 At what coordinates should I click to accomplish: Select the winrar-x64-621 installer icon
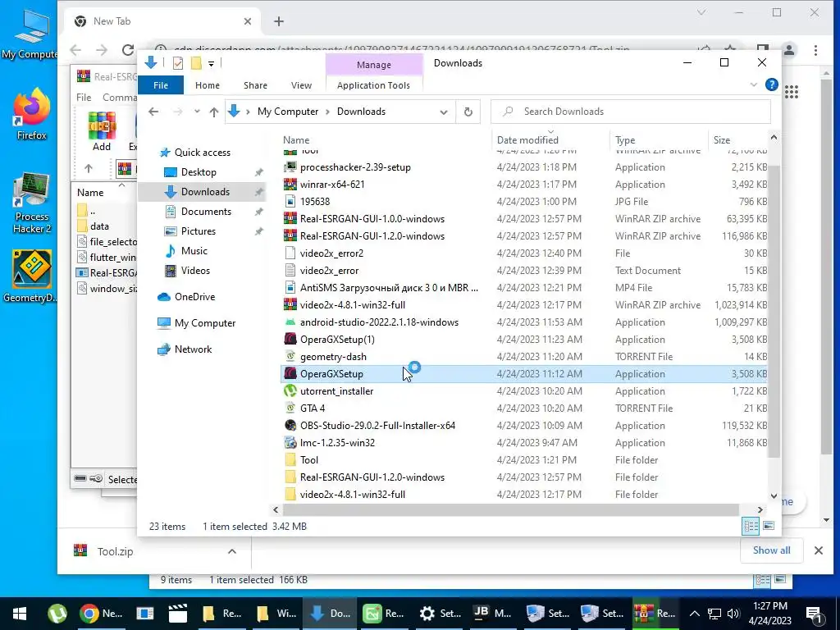click(290, 185)
